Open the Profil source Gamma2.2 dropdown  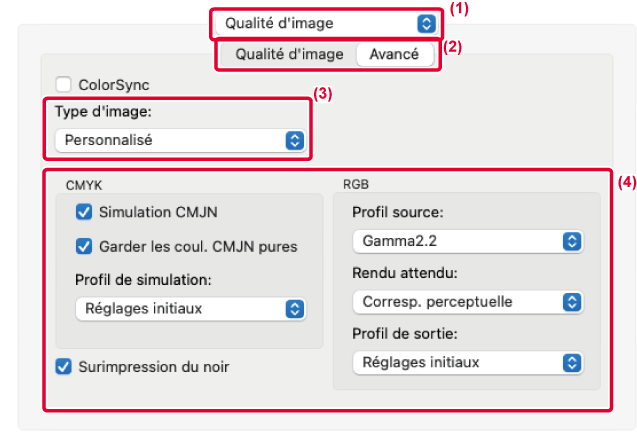(468, 241)
